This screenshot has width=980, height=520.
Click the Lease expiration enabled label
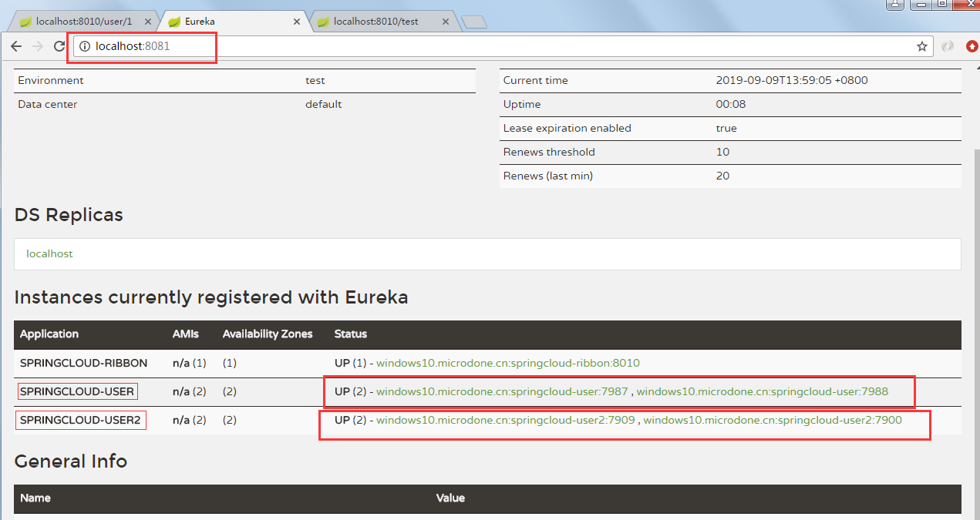(567, 128)
